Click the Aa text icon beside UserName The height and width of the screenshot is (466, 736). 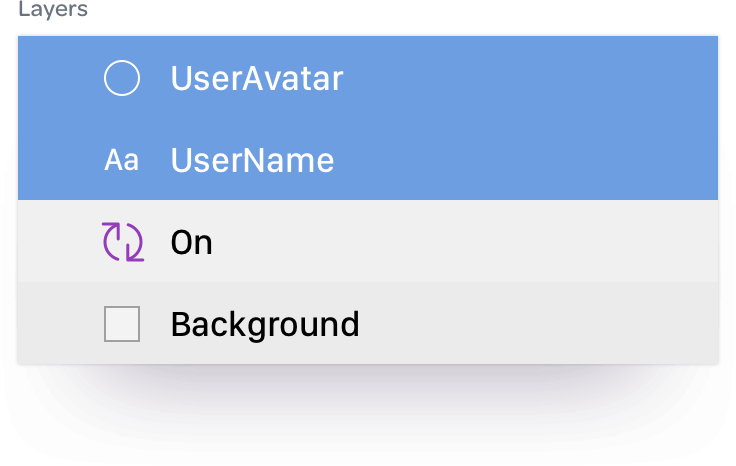click(x=122, y=160)
